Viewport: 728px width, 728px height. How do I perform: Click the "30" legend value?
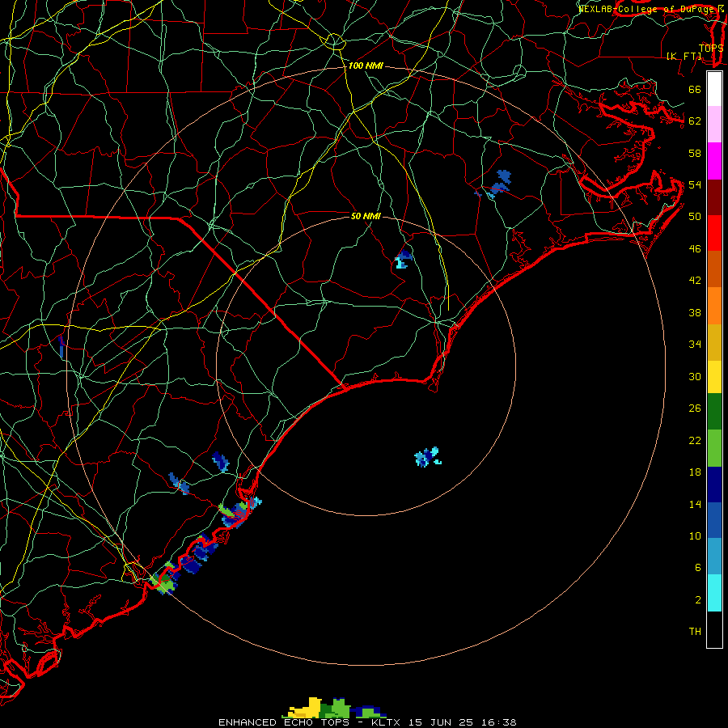[695, 376]
